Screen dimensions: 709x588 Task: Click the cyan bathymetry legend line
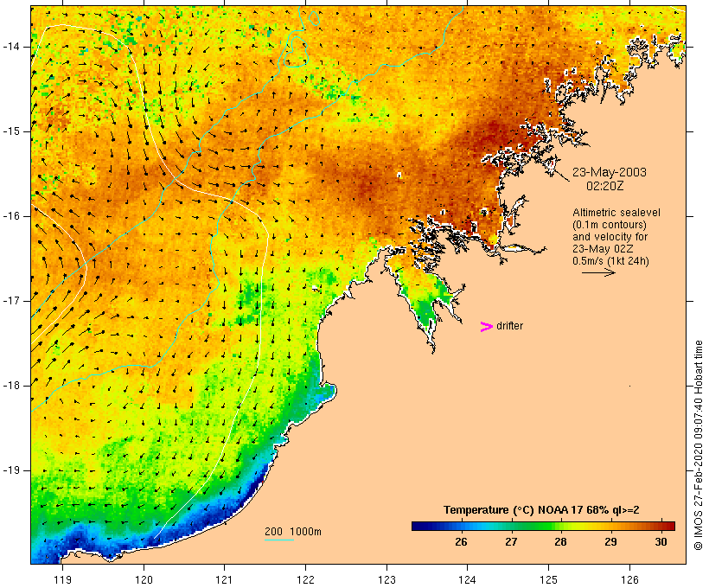pyautogui.click(x=279, y=540)
